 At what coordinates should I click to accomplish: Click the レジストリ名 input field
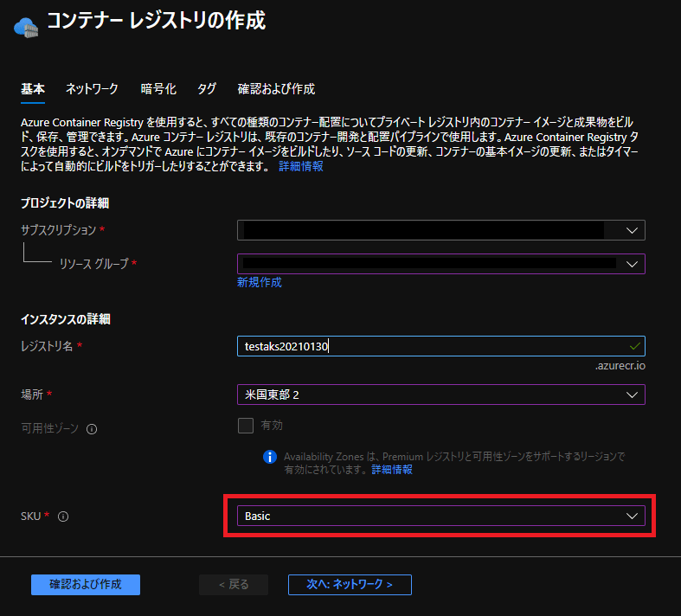[440, 346]
